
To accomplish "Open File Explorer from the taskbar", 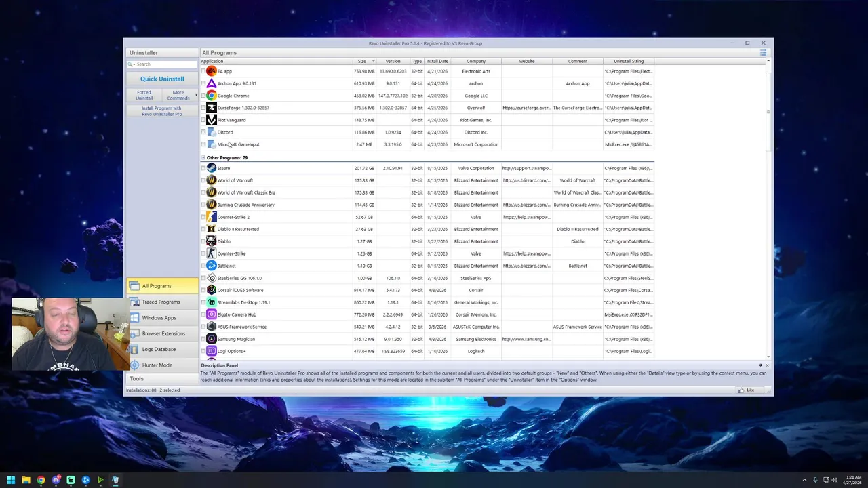I will [26, 480].
